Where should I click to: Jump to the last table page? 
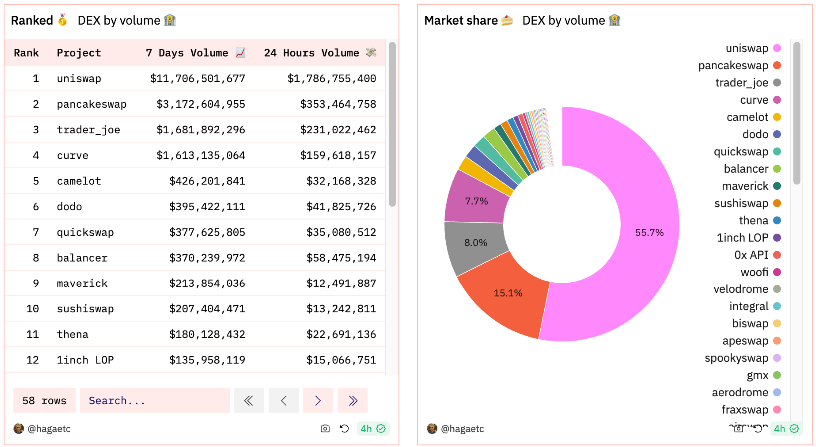coord(353,400)
